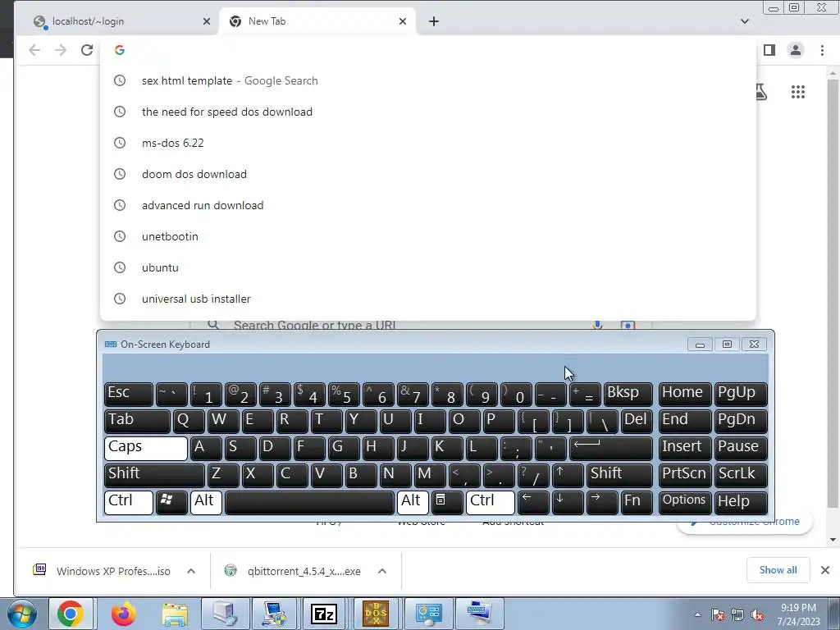Open the Windows Start button
Image resolution: width=840 pixels, height=630 pixels.
[x=21, y=614]
